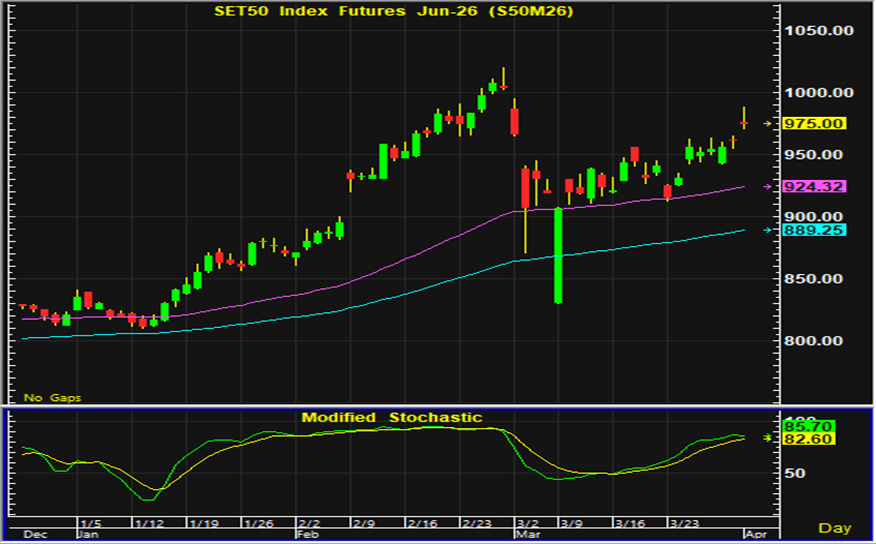Viewport: 876px width, 544px height.
Task: Click the yellow 975.00 last price label
Action: (817, 123)
